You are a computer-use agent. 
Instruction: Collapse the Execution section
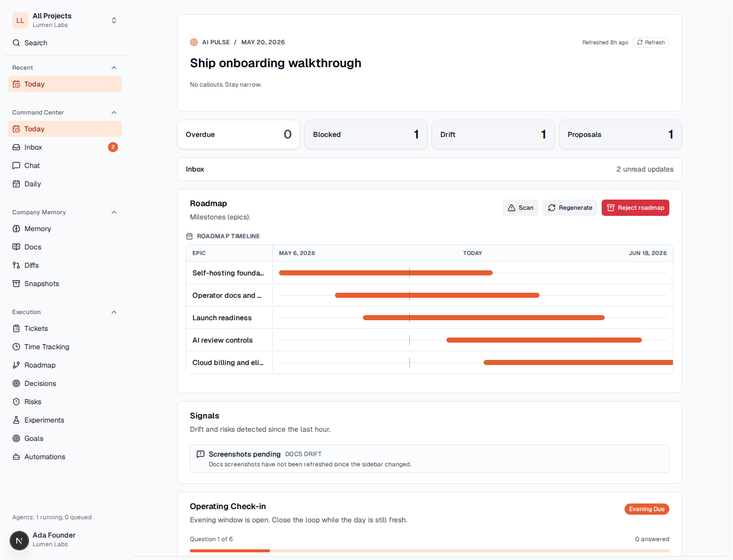[x=114, y=312]
